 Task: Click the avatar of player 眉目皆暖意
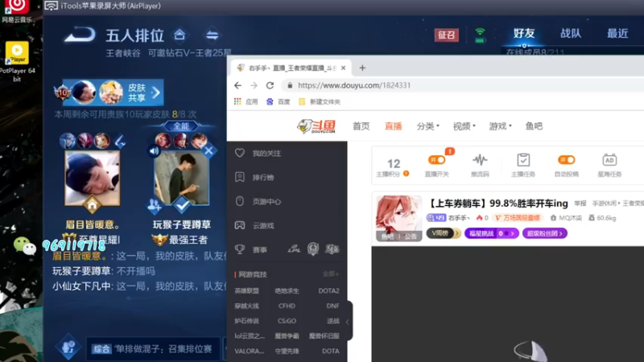(93, 178)
